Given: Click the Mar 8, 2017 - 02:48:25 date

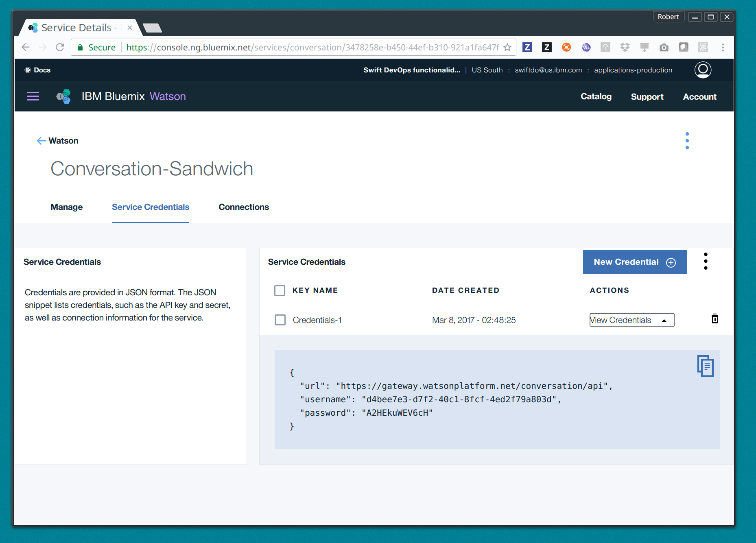Looking at the screenshot, I should tap(474, 320).
